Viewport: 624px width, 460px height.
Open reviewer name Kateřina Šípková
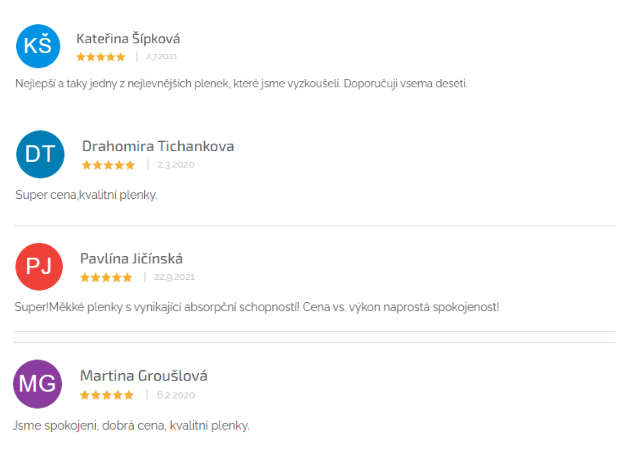[128, 39]
